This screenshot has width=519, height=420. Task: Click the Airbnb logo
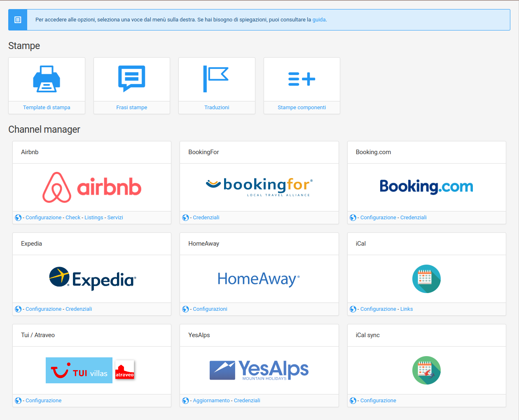pos(92,188)
